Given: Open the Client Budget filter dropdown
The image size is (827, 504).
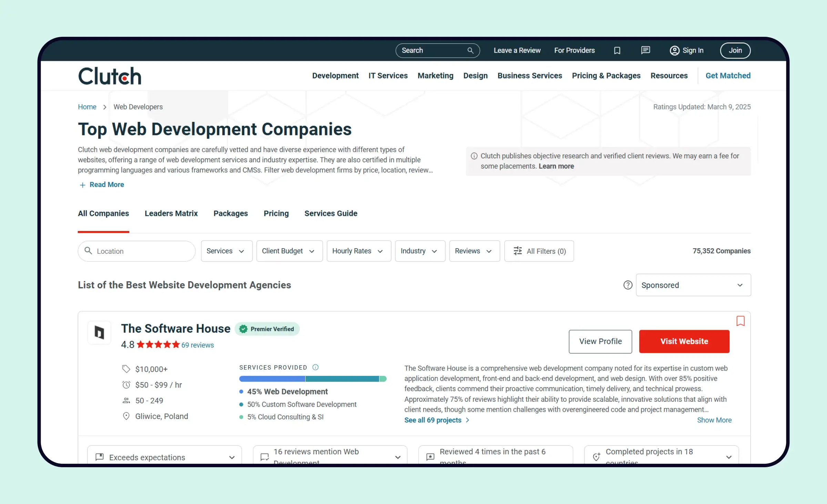Looking at the screenshot, I should click(x=289, y=251).
